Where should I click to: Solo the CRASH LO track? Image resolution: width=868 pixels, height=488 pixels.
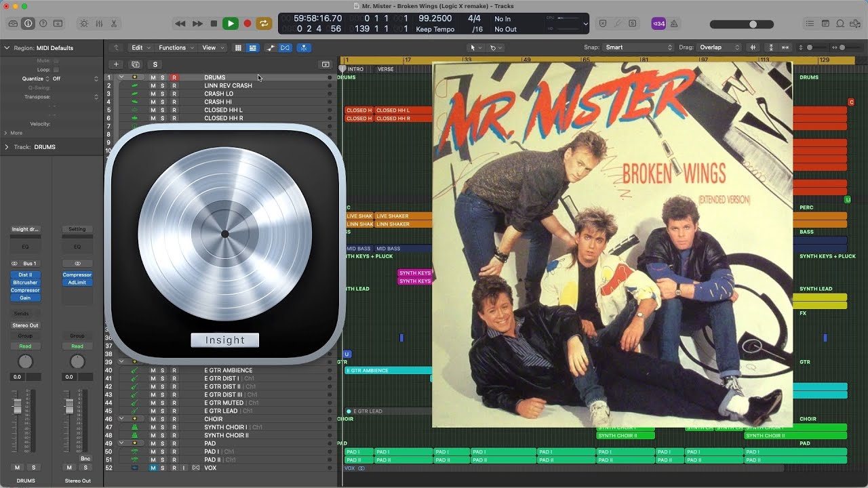pyautogui.click(x=163, y=94)
